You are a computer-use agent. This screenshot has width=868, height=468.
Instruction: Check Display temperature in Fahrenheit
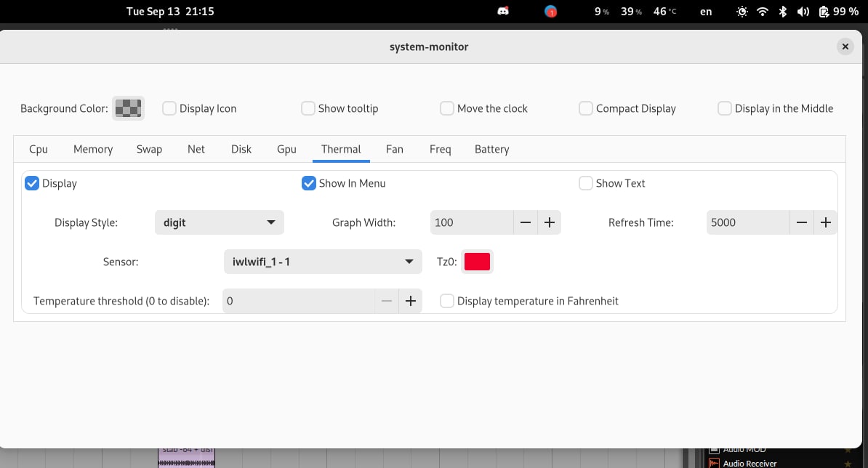pos(447,301)
